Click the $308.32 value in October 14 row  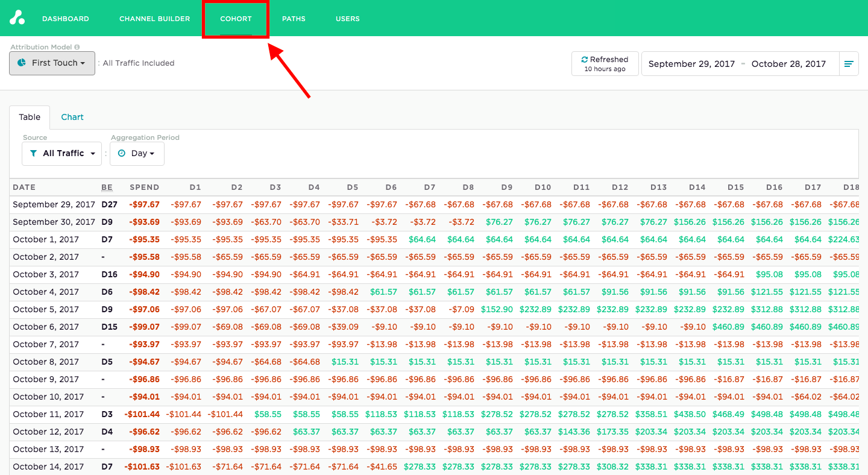point(613,467)
